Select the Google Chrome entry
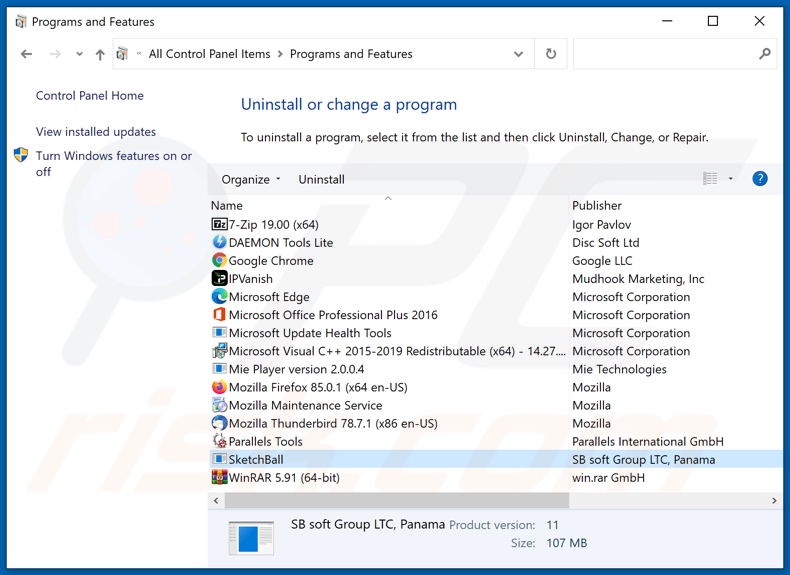The height and width of the screenshot is (575, 790). coord(271,261)
